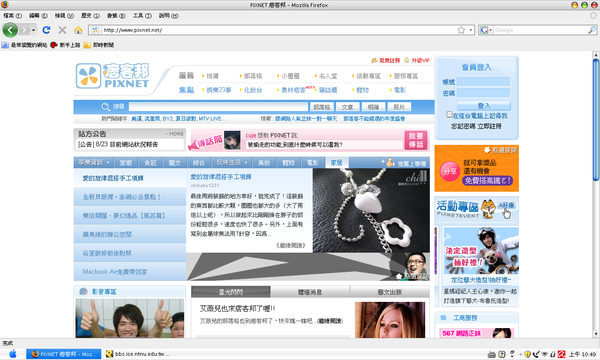Screen dimensions: 600x360
Task: Open the 歷史 menu
Action: 90,16
